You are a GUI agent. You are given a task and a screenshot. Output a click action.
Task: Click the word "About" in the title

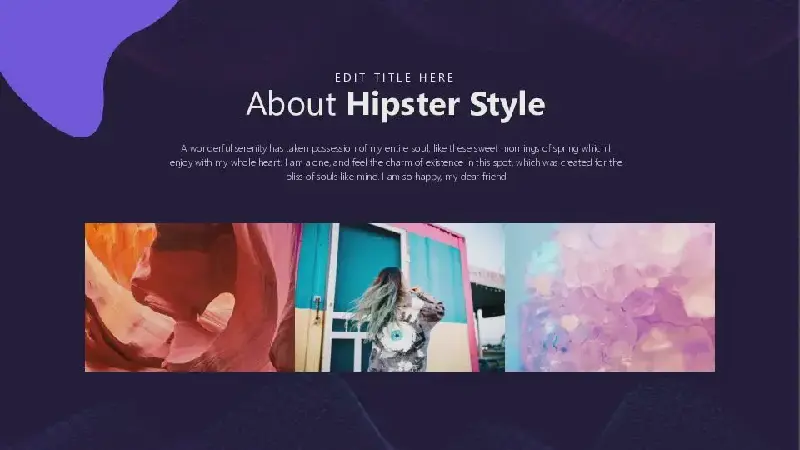(292, 104)
